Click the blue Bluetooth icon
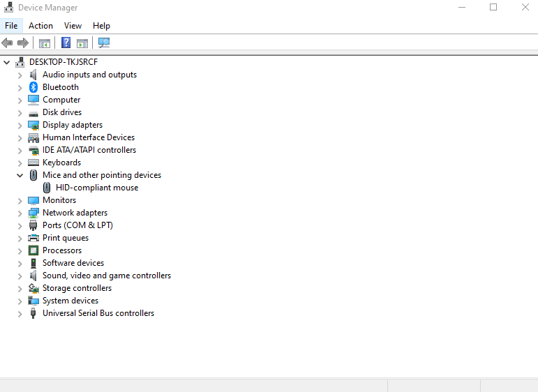This screenshot has height=392, width=538. point(33,87)
